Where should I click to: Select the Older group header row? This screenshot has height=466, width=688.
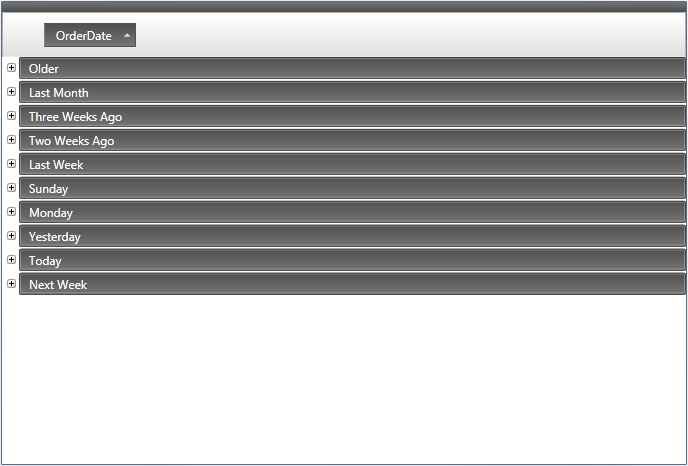[352, 68]
